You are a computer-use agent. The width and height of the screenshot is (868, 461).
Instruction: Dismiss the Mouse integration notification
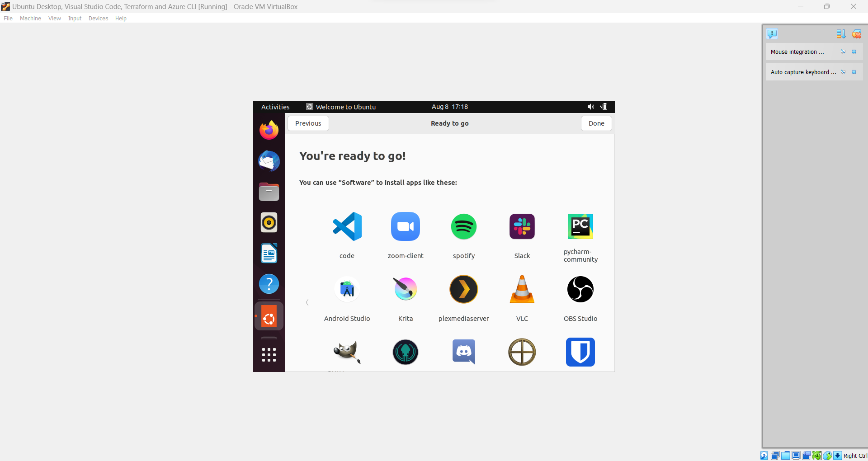click(x=854, y=52)
